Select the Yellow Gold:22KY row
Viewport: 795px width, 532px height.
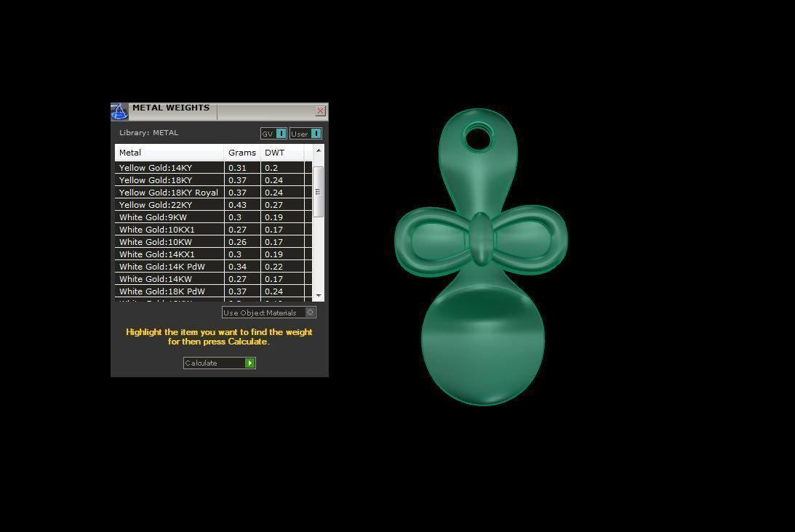(x=213, y=205)
